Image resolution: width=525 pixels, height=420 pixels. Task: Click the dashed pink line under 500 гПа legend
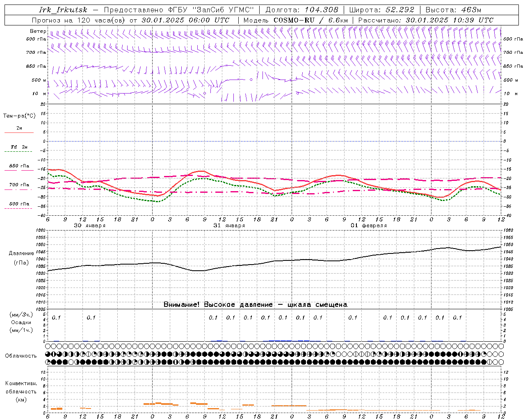coord(18,209)
